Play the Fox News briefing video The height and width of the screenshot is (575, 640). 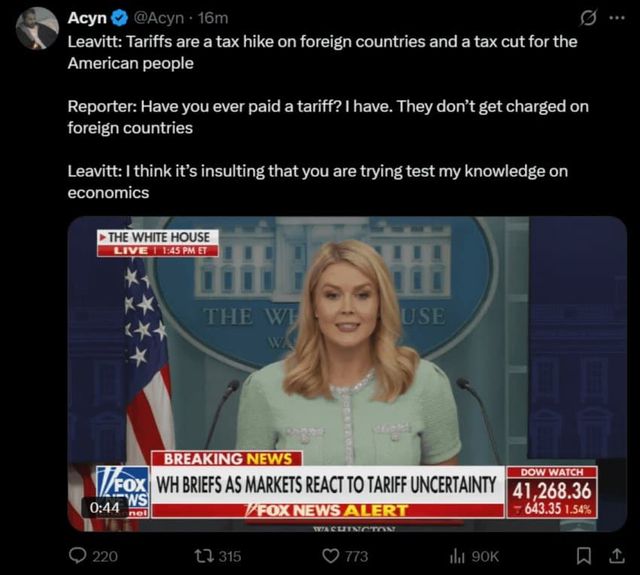(347, 374)
